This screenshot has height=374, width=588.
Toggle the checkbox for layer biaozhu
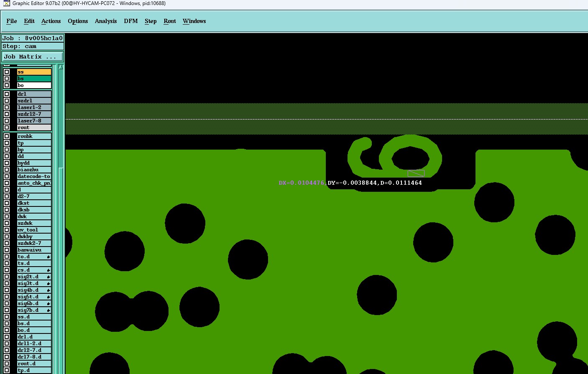pos(7,170)
